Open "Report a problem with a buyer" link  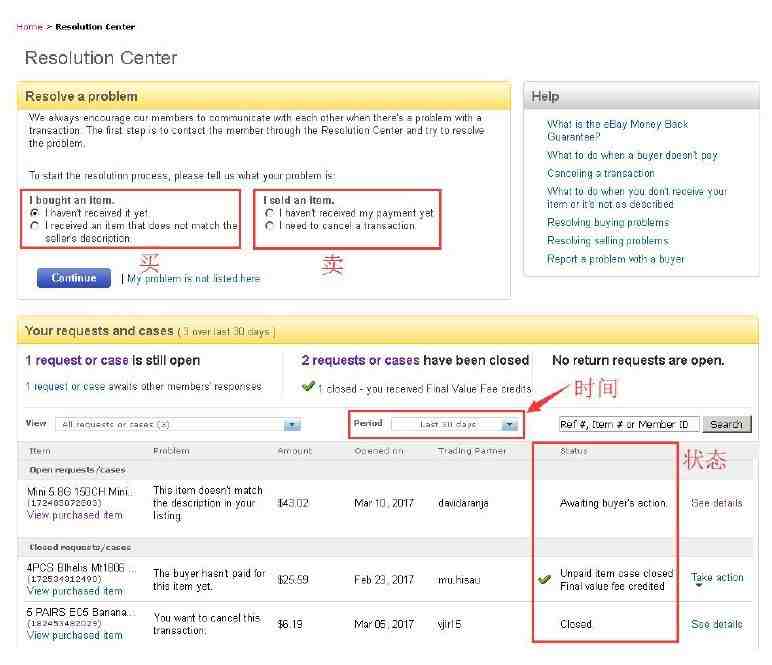coord(615,259)
